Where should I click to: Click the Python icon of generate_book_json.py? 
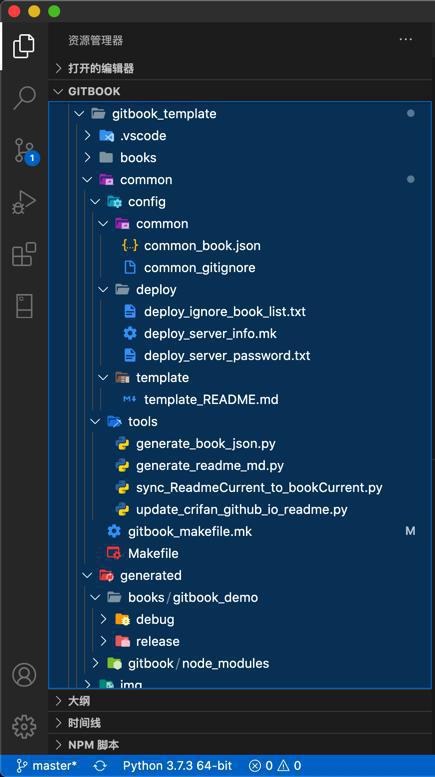122,443
